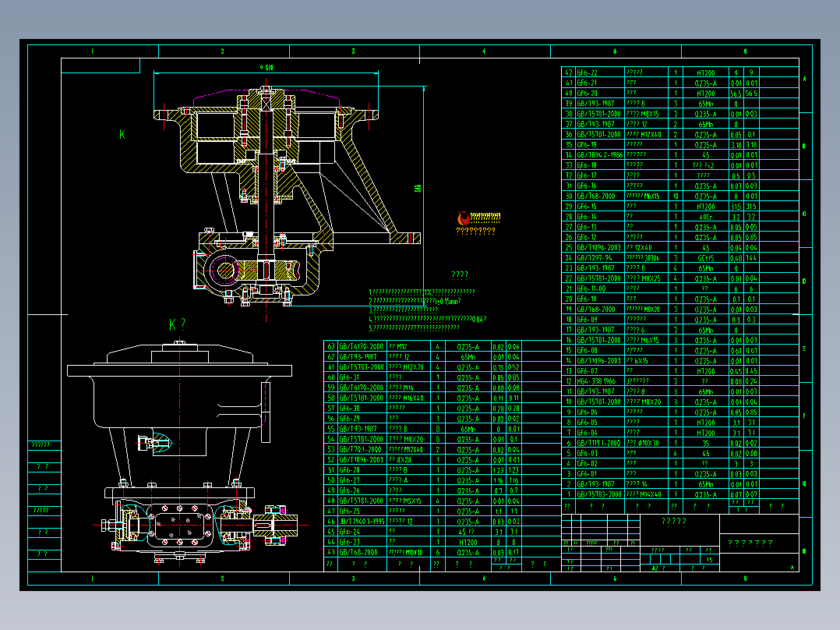Screen dimensions: 840x630
Task: Select the GF6-26 part code cell
Action: pos(362,490)
